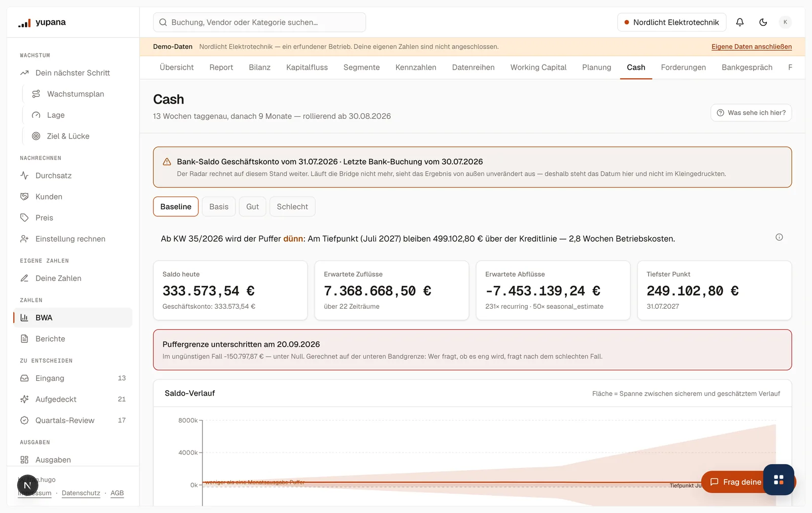
Task: Click the info icon beside buffer summary
Action: (x=779, y=237)
